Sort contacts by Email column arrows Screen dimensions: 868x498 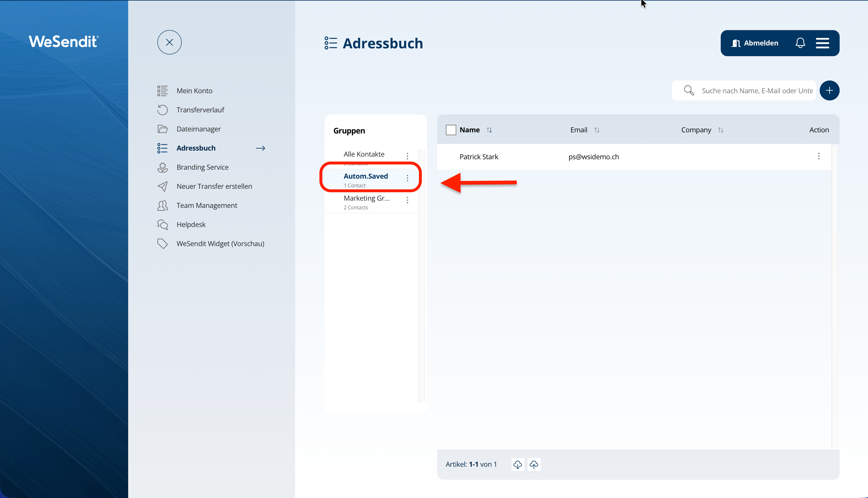tap(597, 130)
